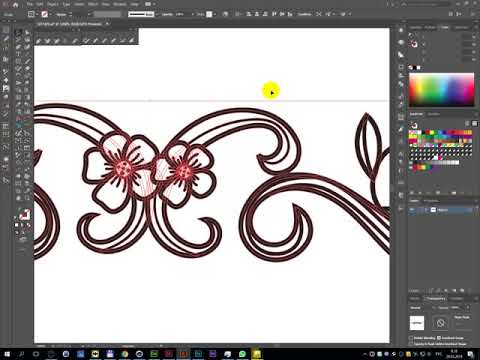Open WhatsApp from the taskbar
Image resolution: width=480 pixels, height=360 pixels.
coord(242,354)
